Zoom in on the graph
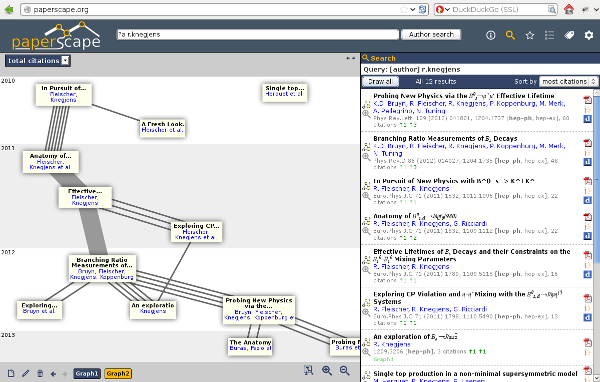The image size is (600, 382). pos(327,370)
